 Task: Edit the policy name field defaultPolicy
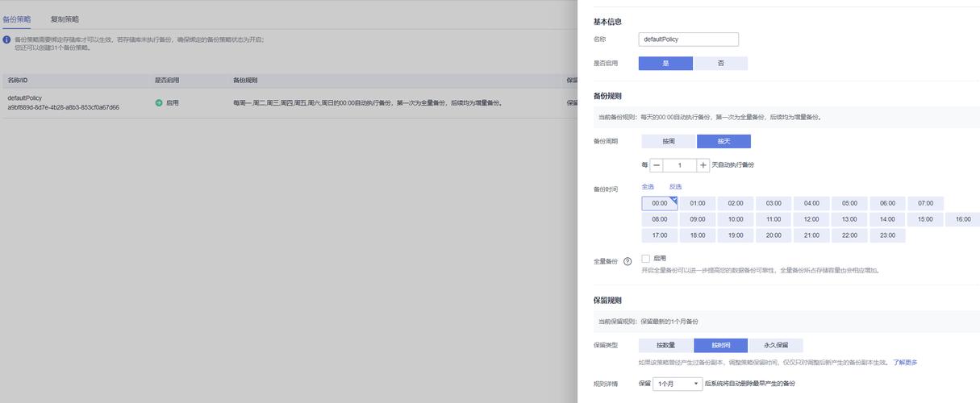(x=689, y=39)
